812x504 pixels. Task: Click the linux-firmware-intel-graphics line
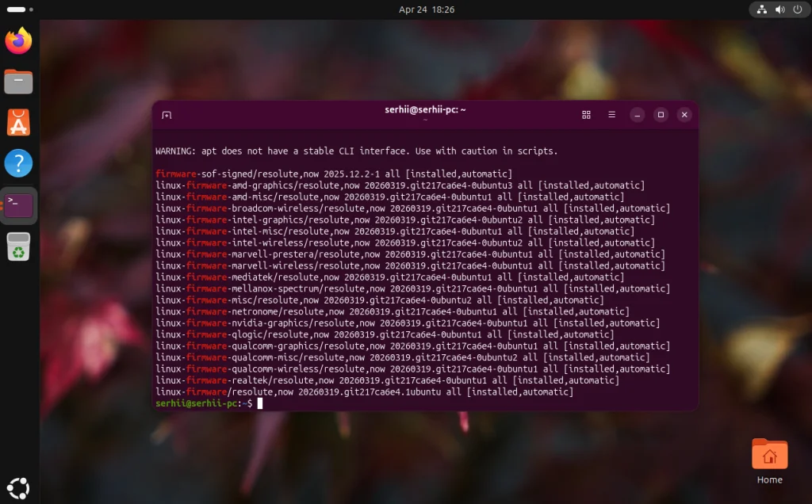(405, 220)
